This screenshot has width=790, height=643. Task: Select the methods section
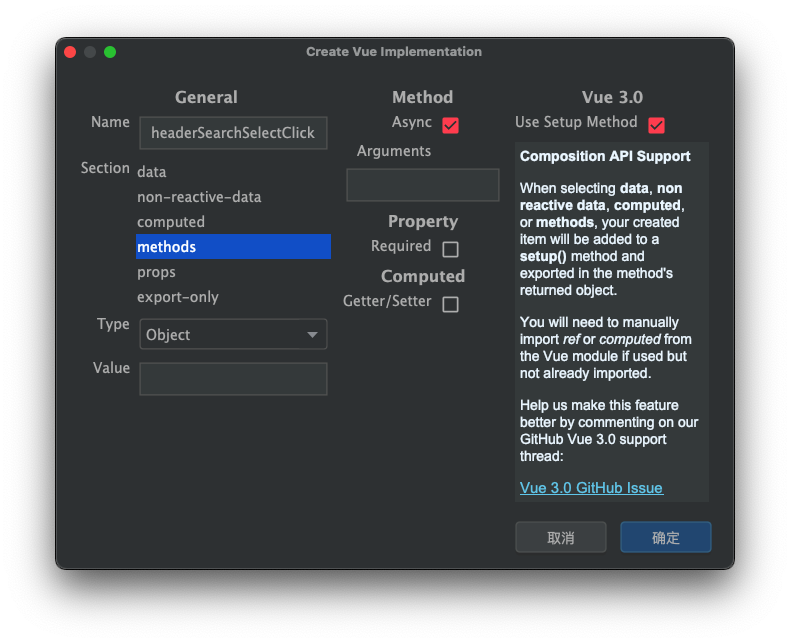click(x=233, y=246)
